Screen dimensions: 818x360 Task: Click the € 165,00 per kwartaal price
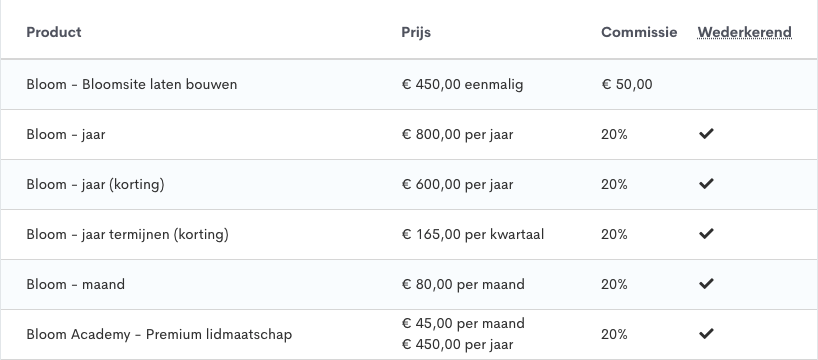pos(473,235)
